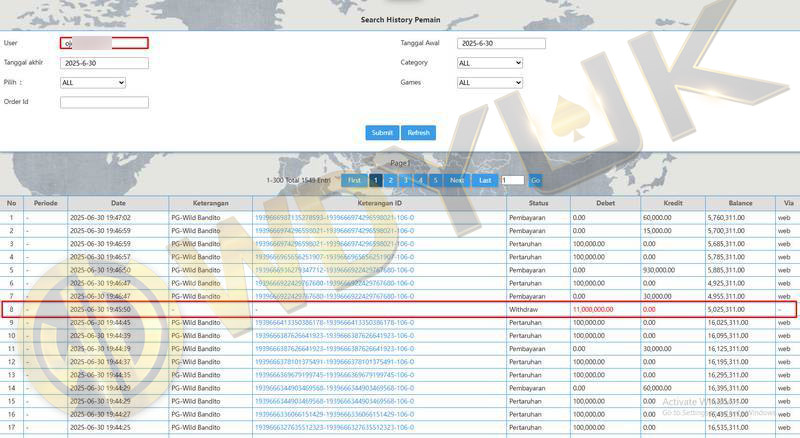The width and height of the screenshot is (800, 438).
Task: Go to the First page
Action: pos(354,180)
